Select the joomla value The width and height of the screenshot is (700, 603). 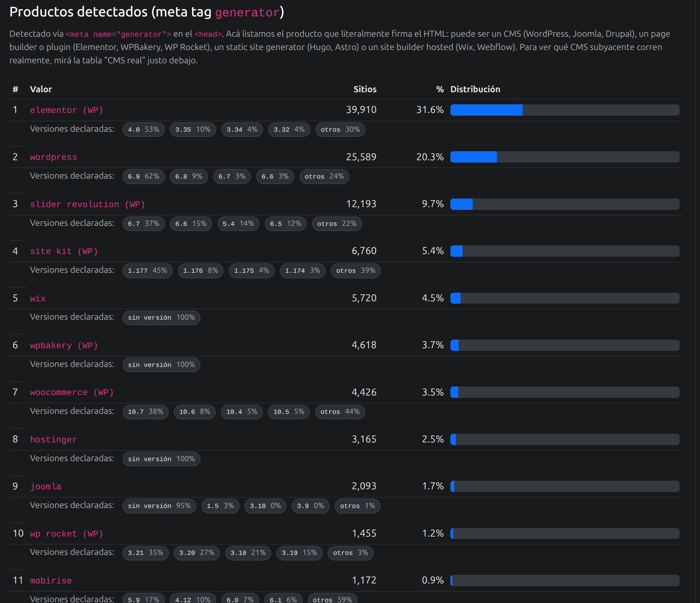pyautogui.click(x=46, y=487)
